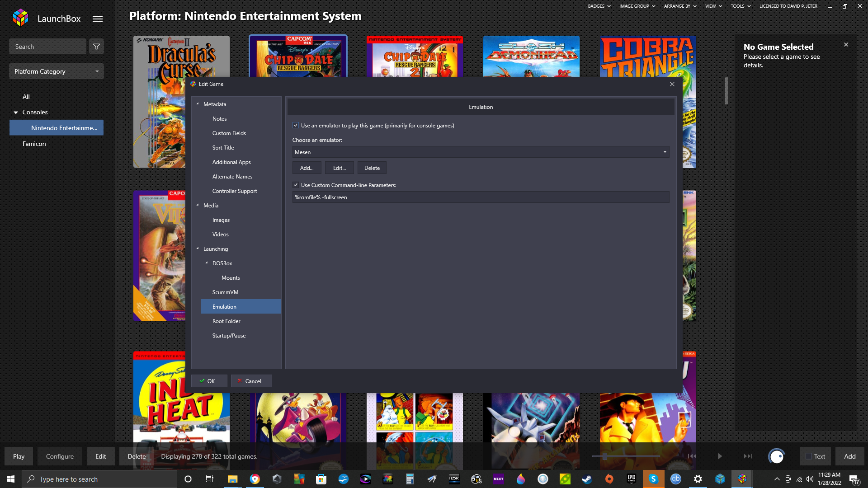Click the emulator Add... button

307,168
